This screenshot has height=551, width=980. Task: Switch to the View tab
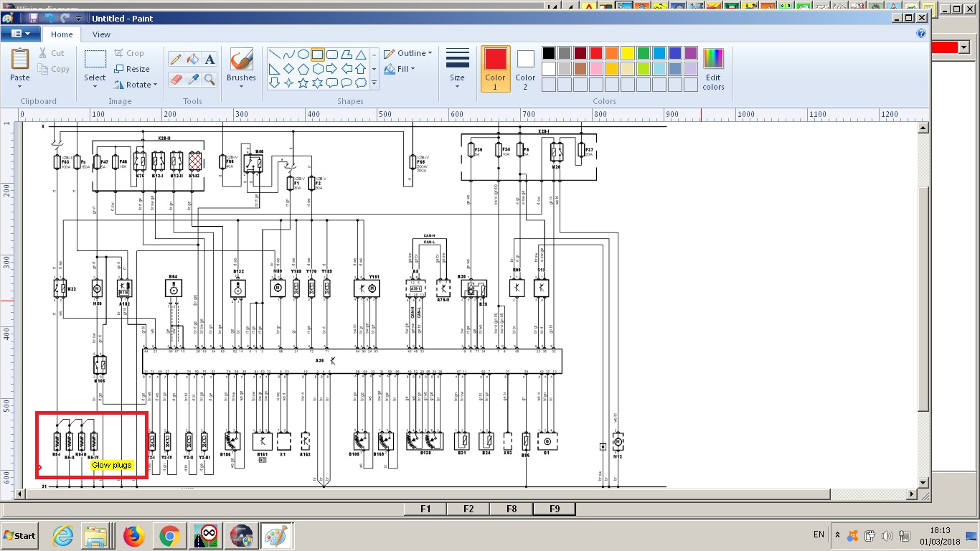101,34
